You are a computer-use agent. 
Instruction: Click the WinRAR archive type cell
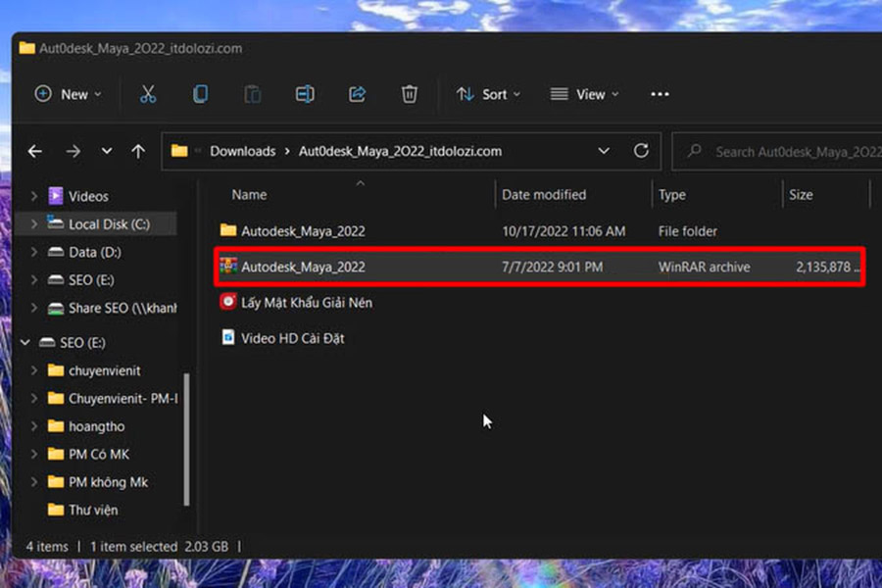[x=704, y=267]
